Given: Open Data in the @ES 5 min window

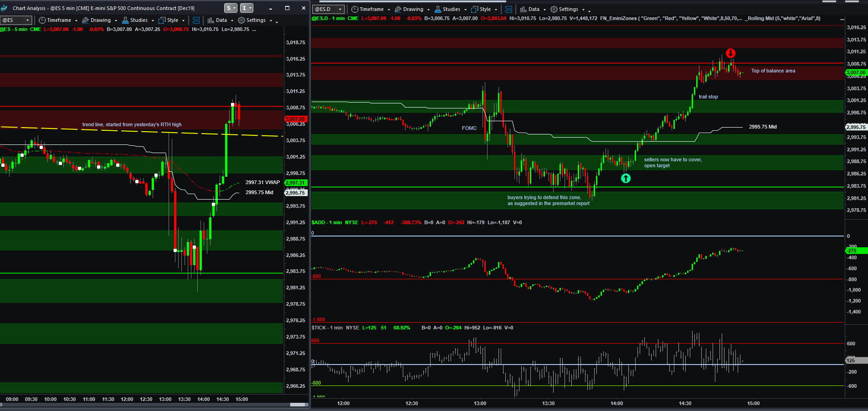Looking at the screenshot, I should [x=217, y=20].
